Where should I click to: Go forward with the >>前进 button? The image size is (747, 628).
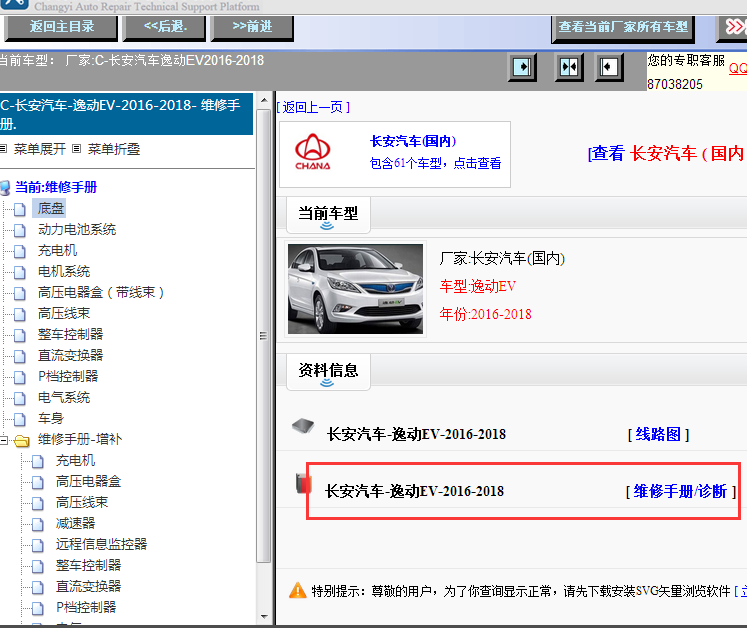[x=252, y=27]
